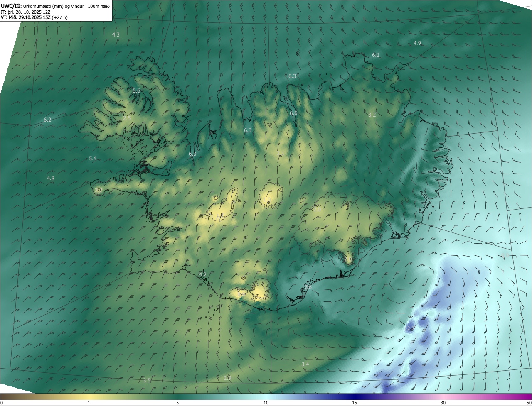The height and width of the screenshot is (406, 532).
Task: Click the '2.5' value label on the map
Action: coord(127,118)
